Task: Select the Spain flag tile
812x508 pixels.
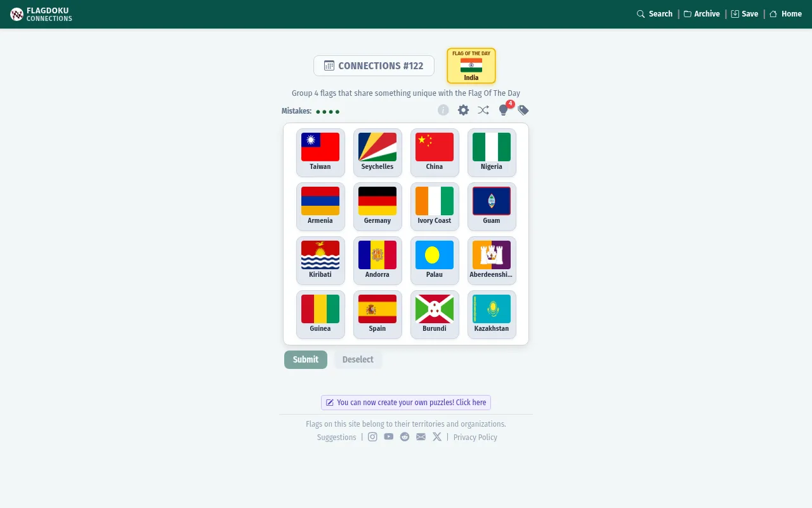Action: (x=377, y=314)
